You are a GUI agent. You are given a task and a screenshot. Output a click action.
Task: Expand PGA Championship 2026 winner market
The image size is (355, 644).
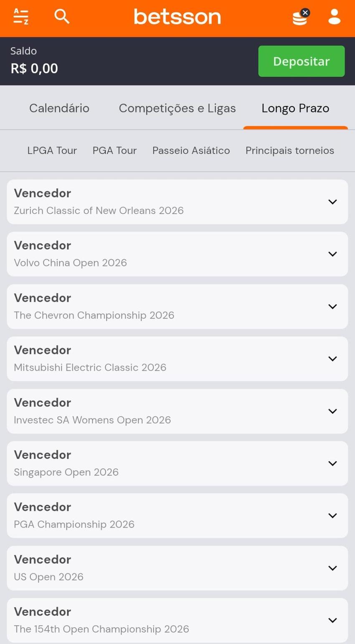point(332,516)
